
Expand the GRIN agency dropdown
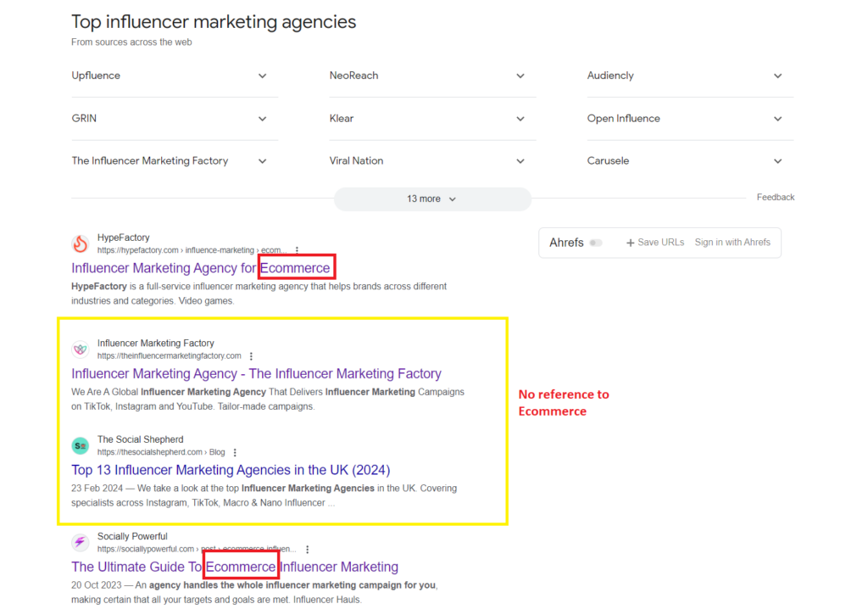click(262, 118)
